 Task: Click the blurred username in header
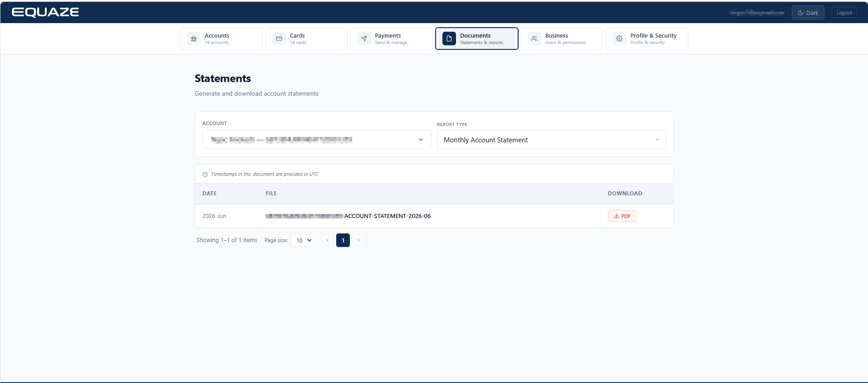757,13
